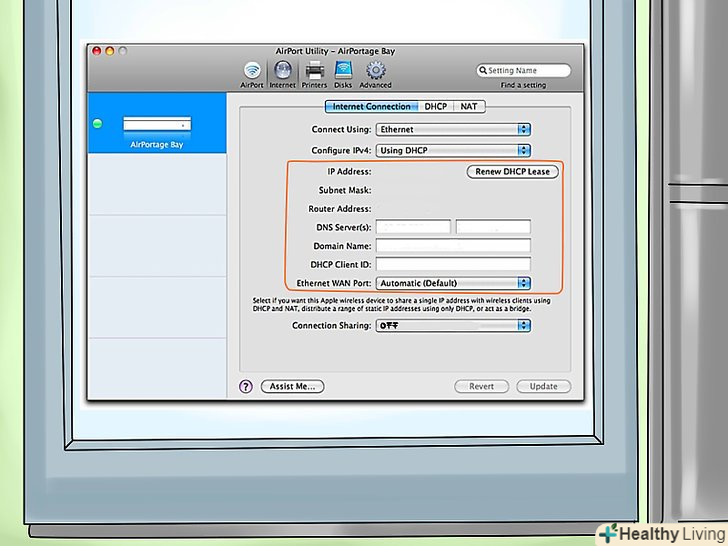Screen dimensions: 728x546
Task: Open the Configure IPv4 dropdown
Action: pos(453,150)
